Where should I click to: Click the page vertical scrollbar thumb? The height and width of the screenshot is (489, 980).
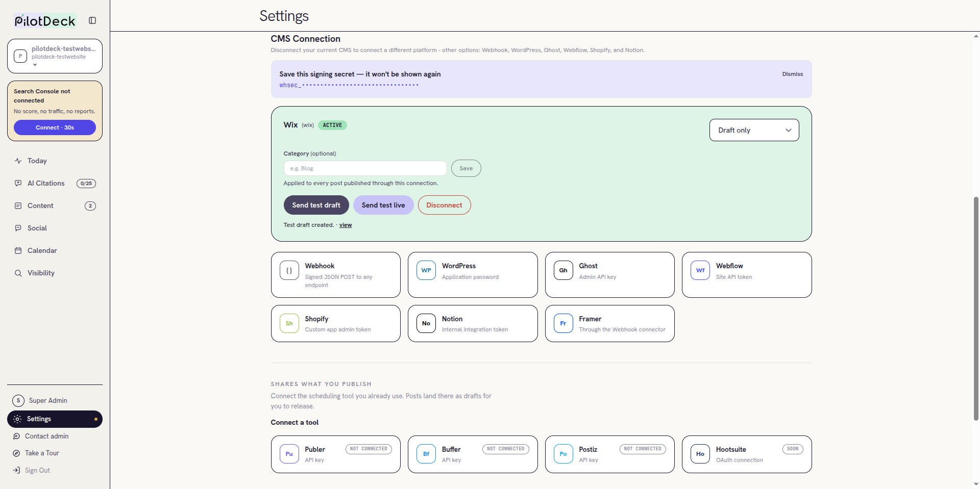click(976, 308)
